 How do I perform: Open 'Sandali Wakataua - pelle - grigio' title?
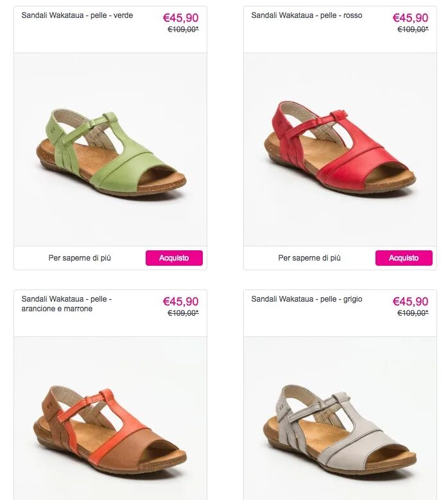click(x=306, y=299)
